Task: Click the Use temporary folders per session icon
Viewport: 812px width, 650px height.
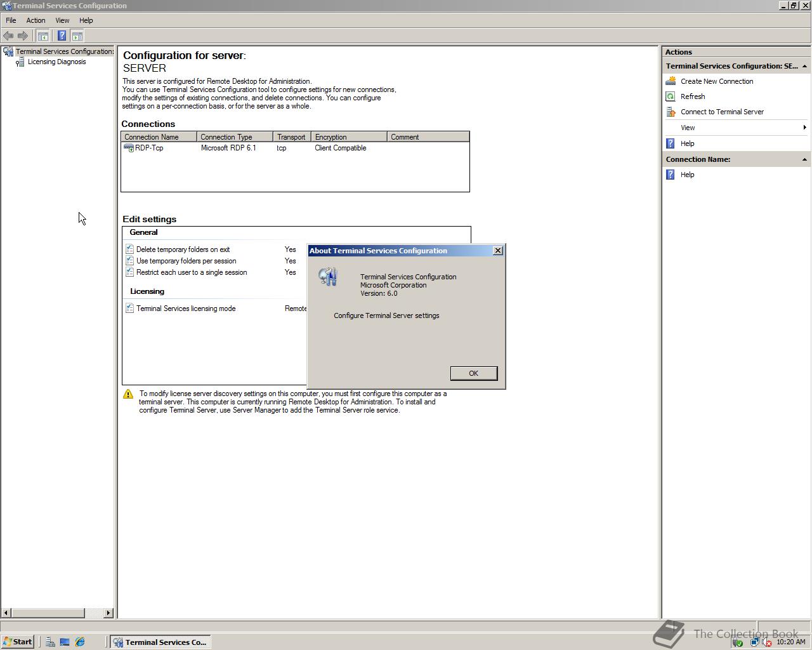Action: [x=129, y=261]
